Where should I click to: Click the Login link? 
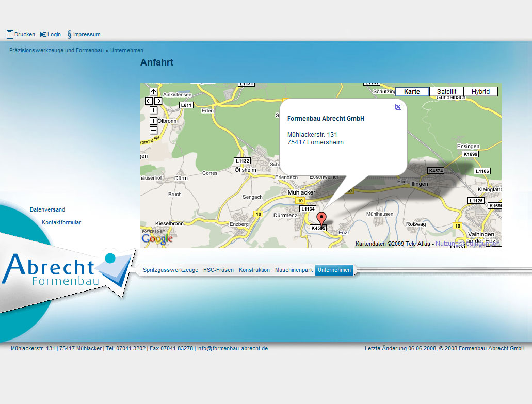54,34
